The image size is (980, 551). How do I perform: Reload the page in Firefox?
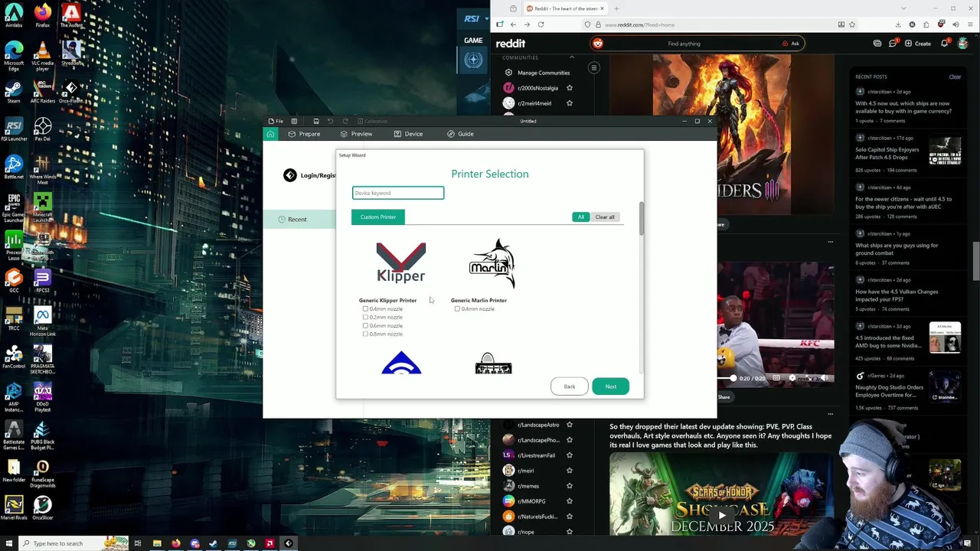[541, 24]
